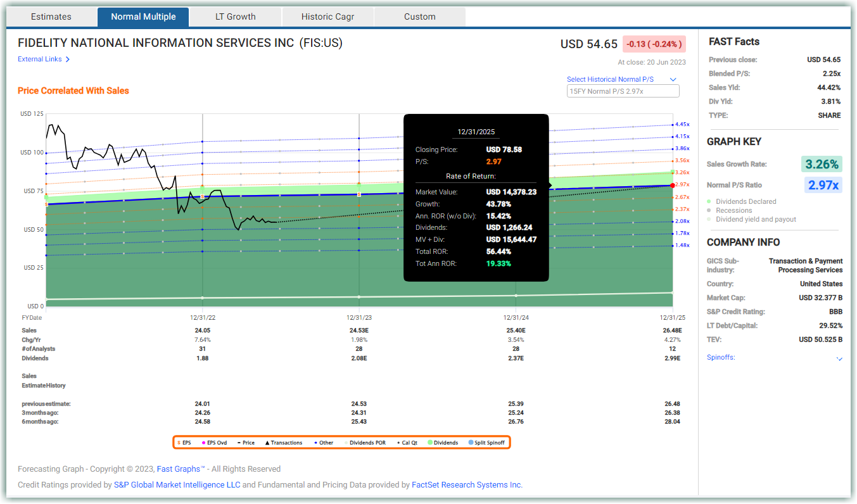Open FactSet Research Systems Inc. link
Image resolution: width=857 pixels, height=504 pixels.
[x=467, y=485]
